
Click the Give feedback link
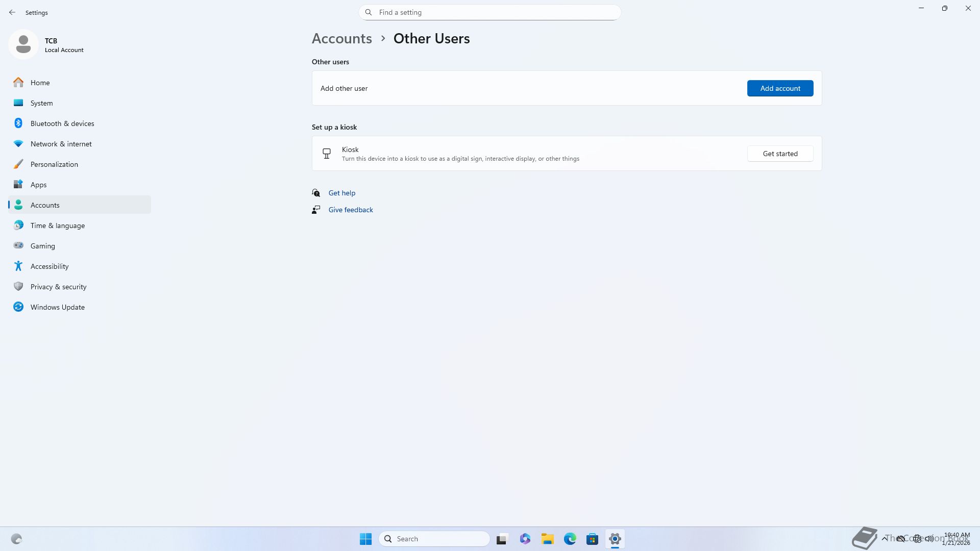(x=350, y=210)
